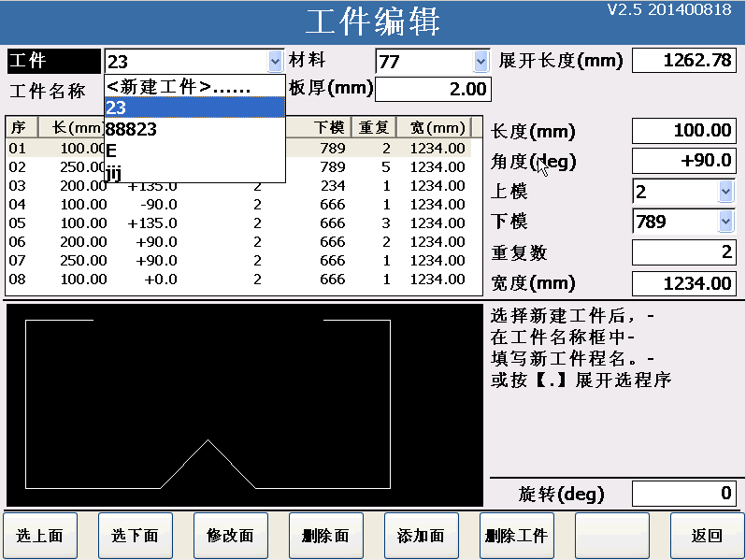The height and width of the screenshot is (560, 746).
Task: Click the 重复 column header
Action: [x=375, y=127]
